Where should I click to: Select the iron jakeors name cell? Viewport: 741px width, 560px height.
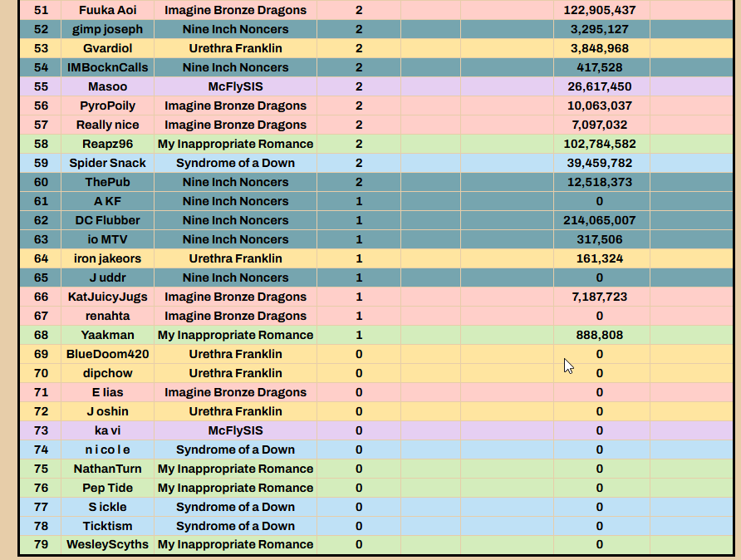108,259
